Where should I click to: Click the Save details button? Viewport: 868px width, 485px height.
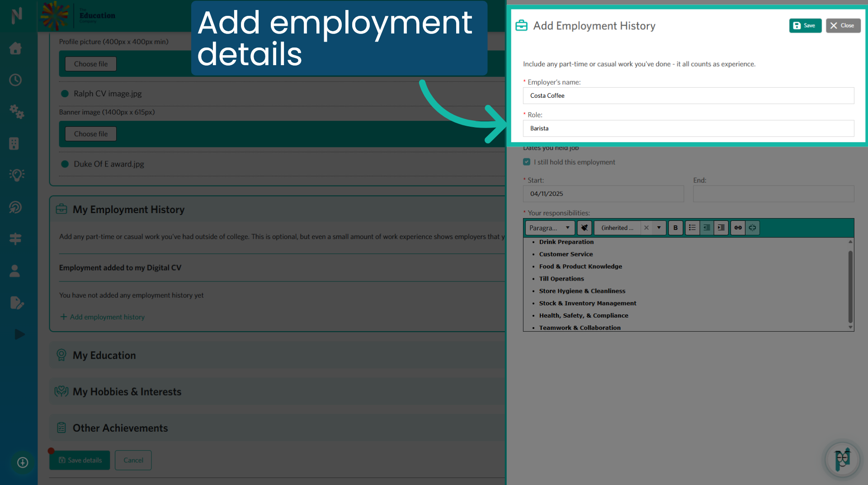80,460
